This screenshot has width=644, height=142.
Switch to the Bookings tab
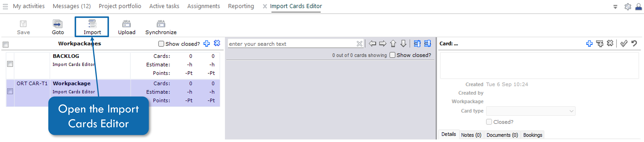(x=533, y=135)
